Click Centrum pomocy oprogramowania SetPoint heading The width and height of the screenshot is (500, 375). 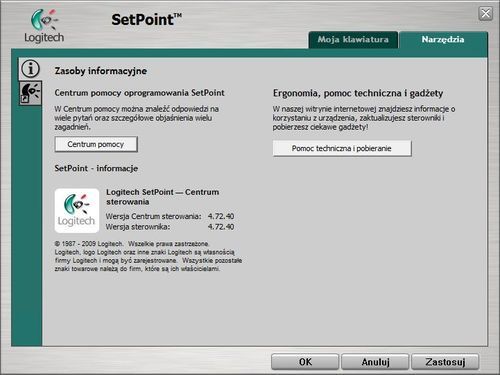139,93
